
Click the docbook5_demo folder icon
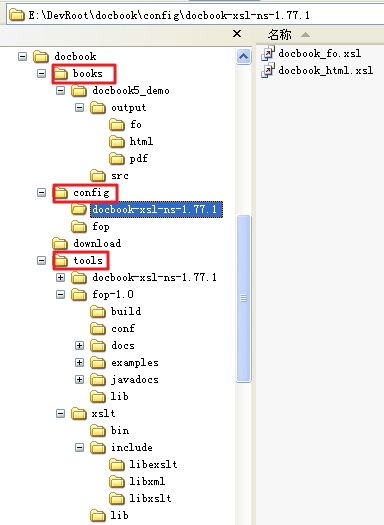pos(79,90)
